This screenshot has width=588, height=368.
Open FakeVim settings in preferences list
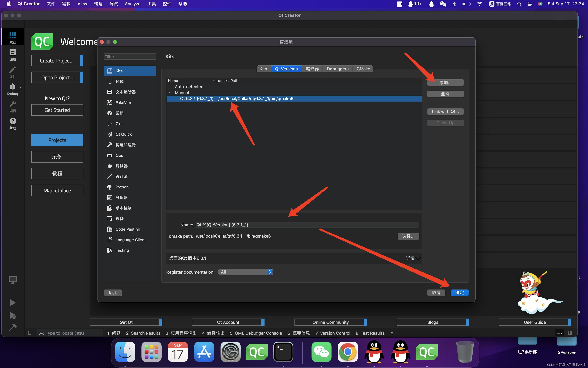123,102
